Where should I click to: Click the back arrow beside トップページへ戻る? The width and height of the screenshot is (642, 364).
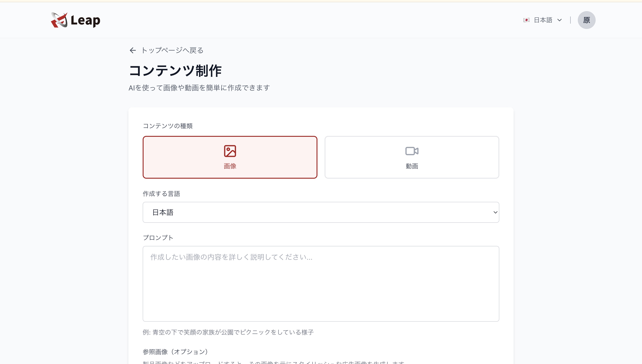click(x=133, y=50)
